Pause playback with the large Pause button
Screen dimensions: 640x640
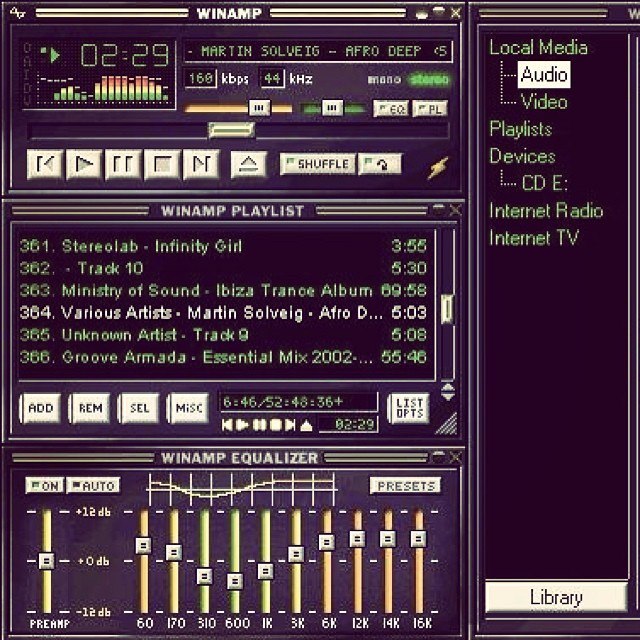tap(123, 164)
